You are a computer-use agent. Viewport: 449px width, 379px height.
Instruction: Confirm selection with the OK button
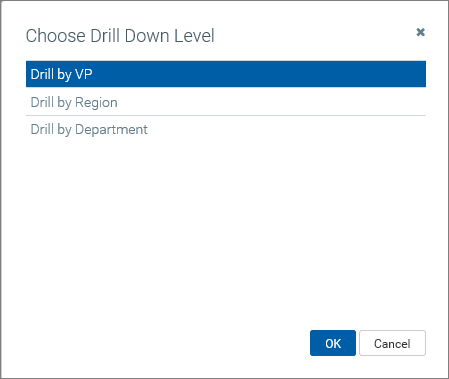[333, 343]
